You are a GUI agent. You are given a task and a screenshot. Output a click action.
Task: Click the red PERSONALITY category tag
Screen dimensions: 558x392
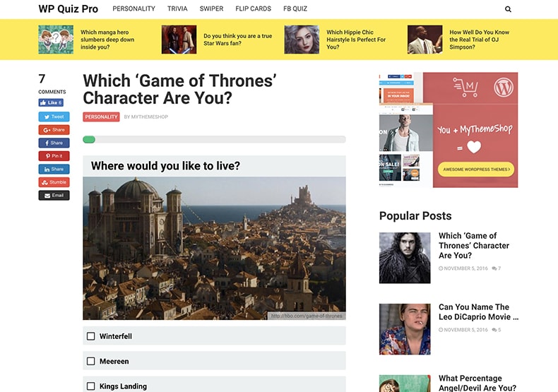pyautogui.click(x=102, y=117)
